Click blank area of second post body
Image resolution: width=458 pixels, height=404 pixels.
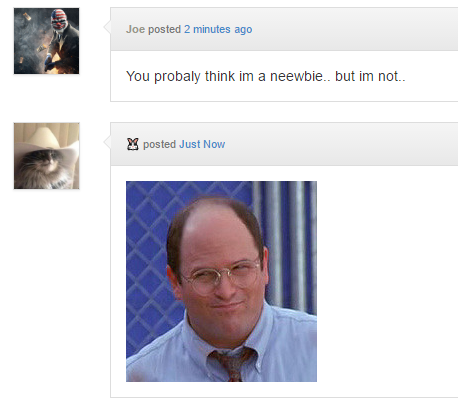387,281
